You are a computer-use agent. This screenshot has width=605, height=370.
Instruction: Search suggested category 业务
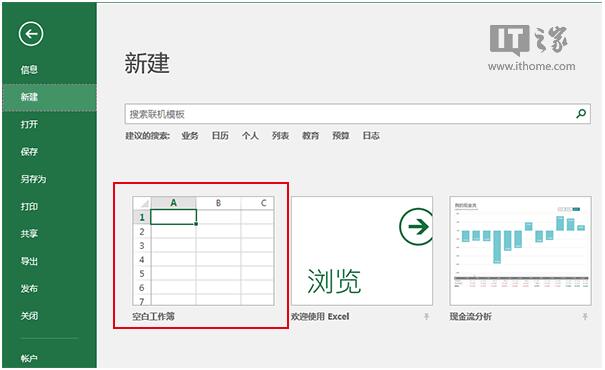190,136
